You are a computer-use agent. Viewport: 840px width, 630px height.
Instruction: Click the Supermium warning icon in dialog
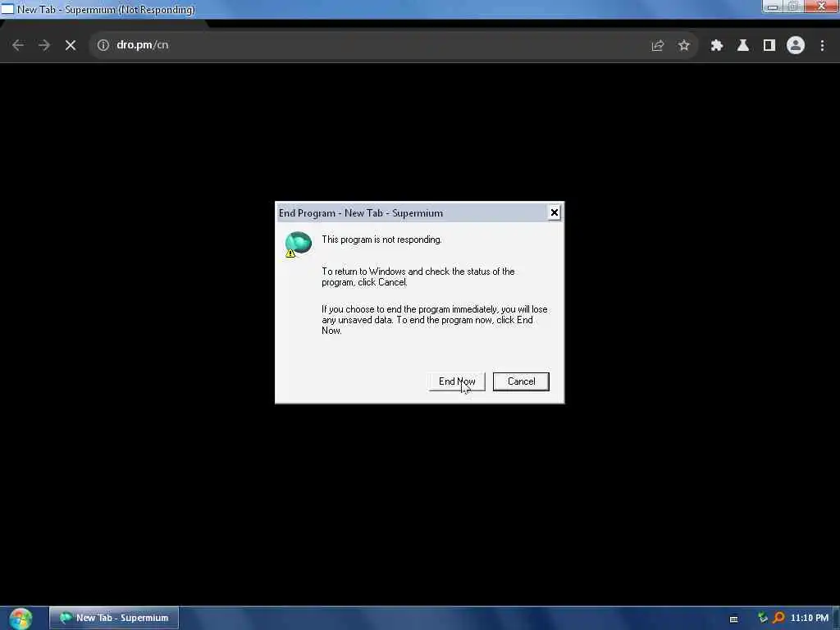point(299,244)
